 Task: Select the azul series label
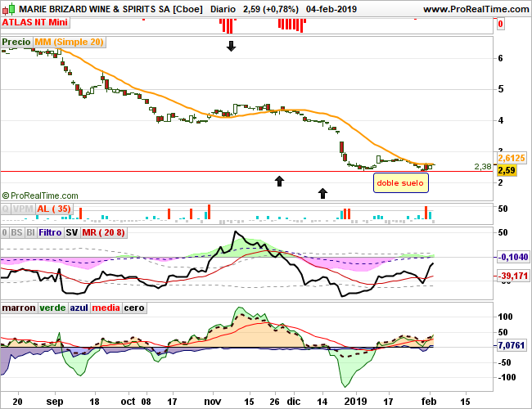click(79, 308)
